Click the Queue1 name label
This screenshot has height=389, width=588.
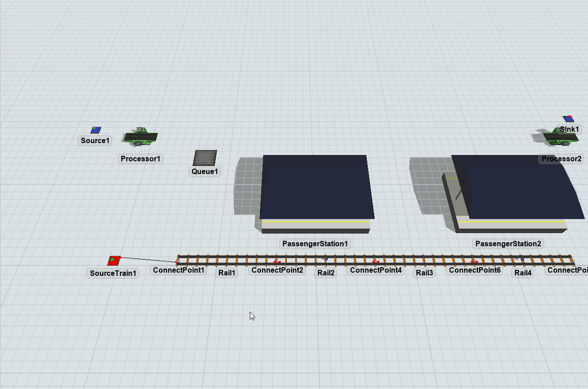pyautogui.click(x=205, y=172)
